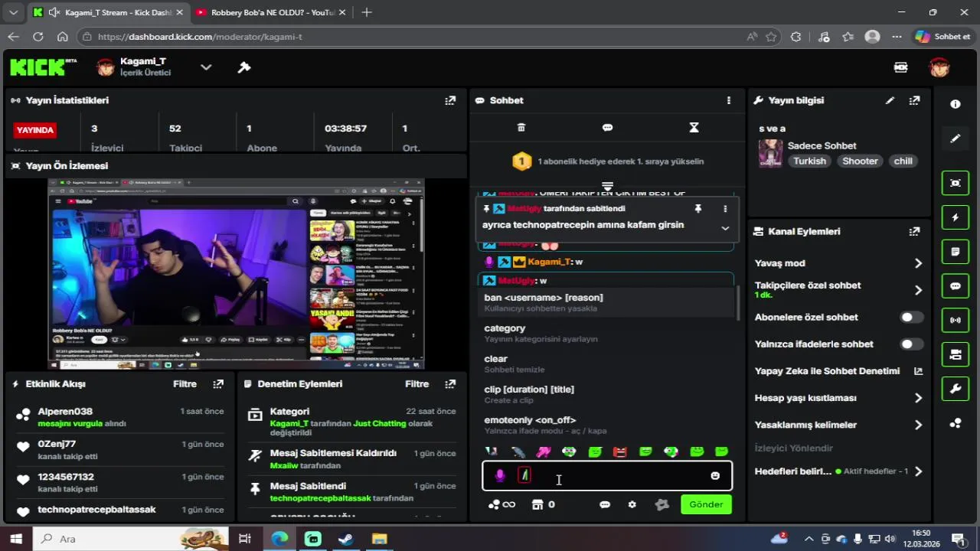Image resolution: width=980 pixels, height=551 pixels.
Task: Click the Turkish tag
Action: tap(809, 161)
